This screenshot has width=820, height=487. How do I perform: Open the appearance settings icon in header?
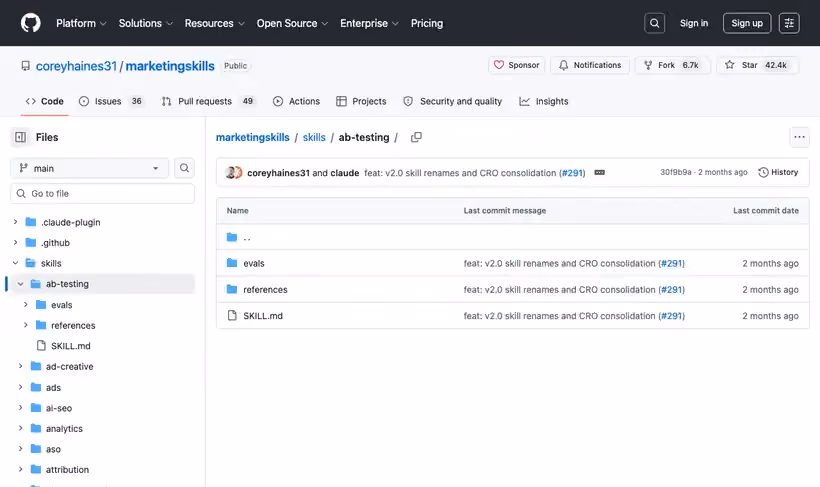789,23
